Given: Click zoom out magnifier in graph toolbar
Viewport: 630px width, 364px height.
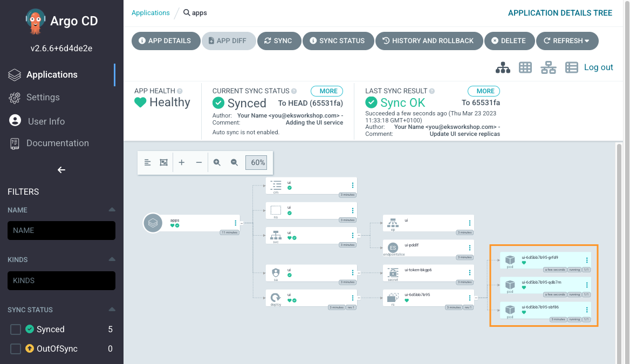Looking at the screenshot, I should [x=234, y=162].
